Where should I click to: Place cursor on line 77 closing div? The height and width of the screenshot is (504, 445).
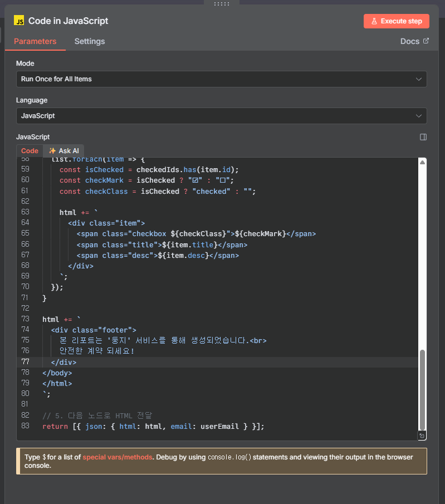coord(64,363)
